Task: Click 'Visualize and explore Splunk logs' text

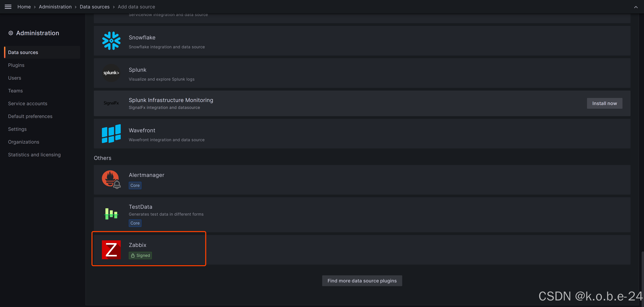Action: pyautogui.click(x=161, y=79)
